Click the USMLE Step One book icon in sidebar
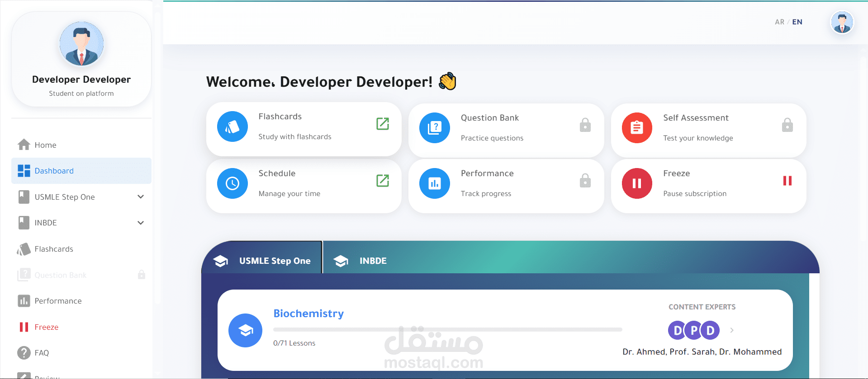The width and height of the screenshot is (868, 379). click(x=24, y=197)
